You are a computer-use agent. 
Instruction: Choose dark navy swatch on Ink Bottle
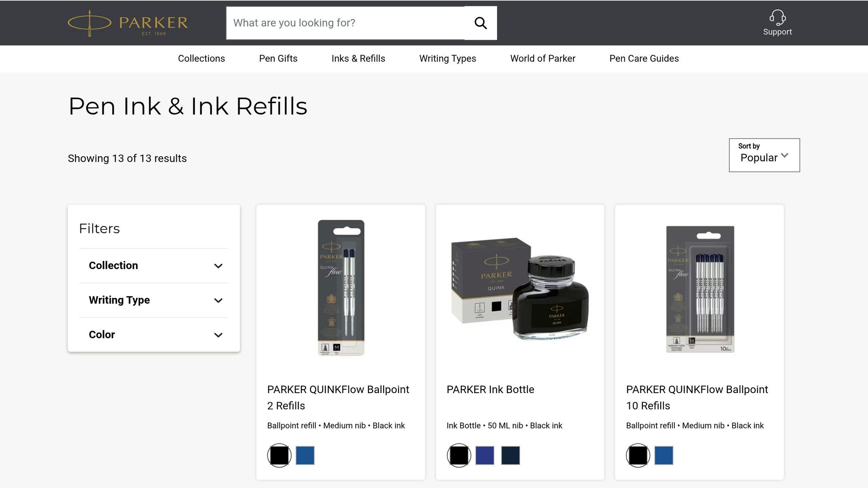[510, 455]
